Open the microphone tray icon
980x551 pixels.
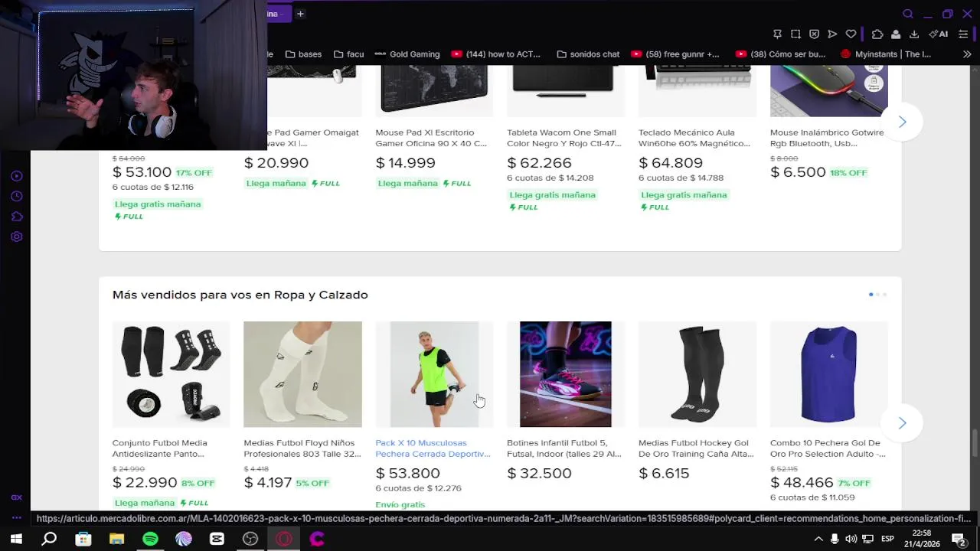tap(834, 539)
